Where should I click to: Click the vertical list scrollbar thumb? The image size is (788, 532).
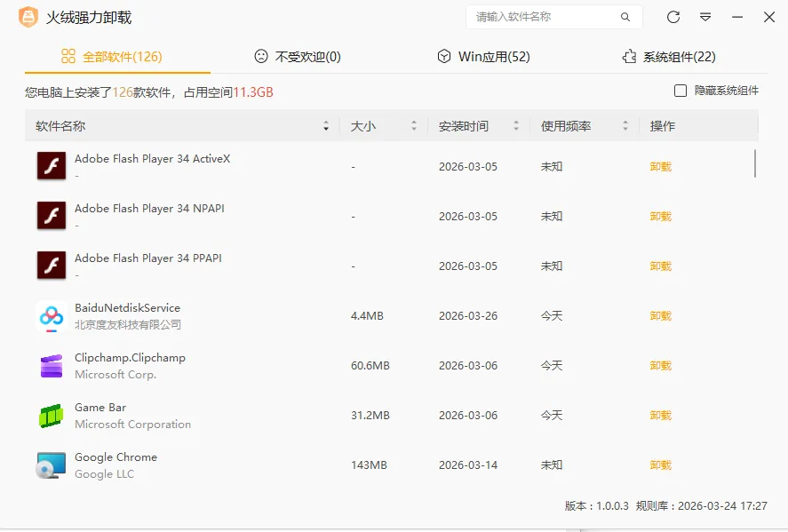point(755,163)
